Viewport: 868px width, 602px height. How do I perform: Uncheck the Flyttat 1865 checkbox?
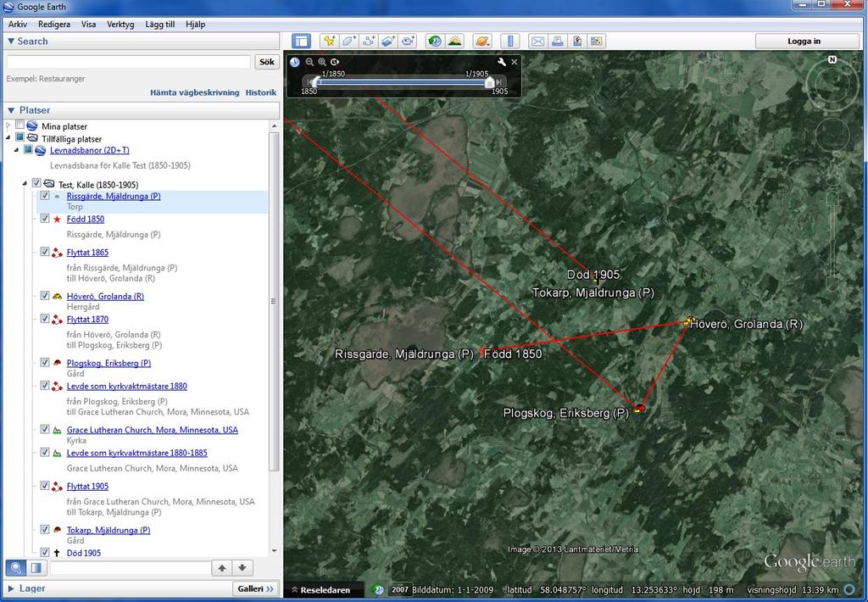tap(45, 252)
